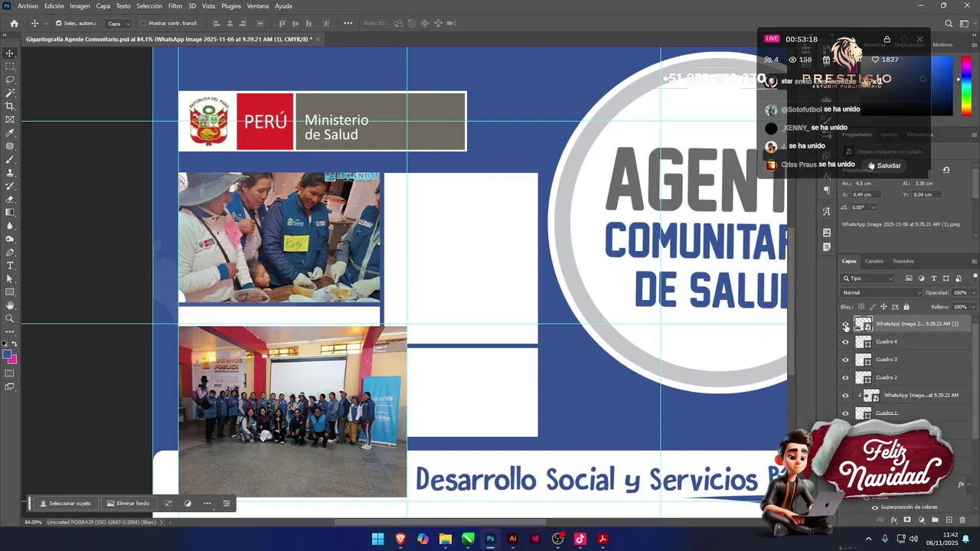
Task: Select the Frame tool
Action: [x=10, y=119]
